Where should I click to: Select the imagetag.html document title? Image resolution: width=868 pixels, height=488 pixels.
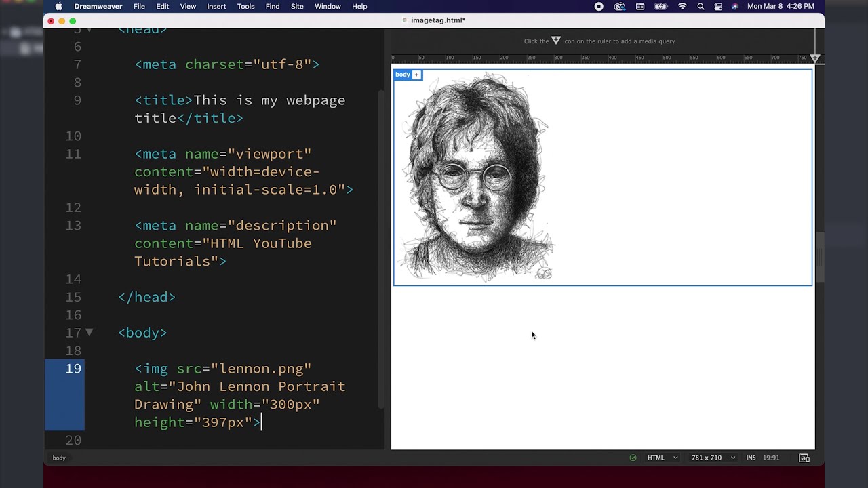[437, 20]
